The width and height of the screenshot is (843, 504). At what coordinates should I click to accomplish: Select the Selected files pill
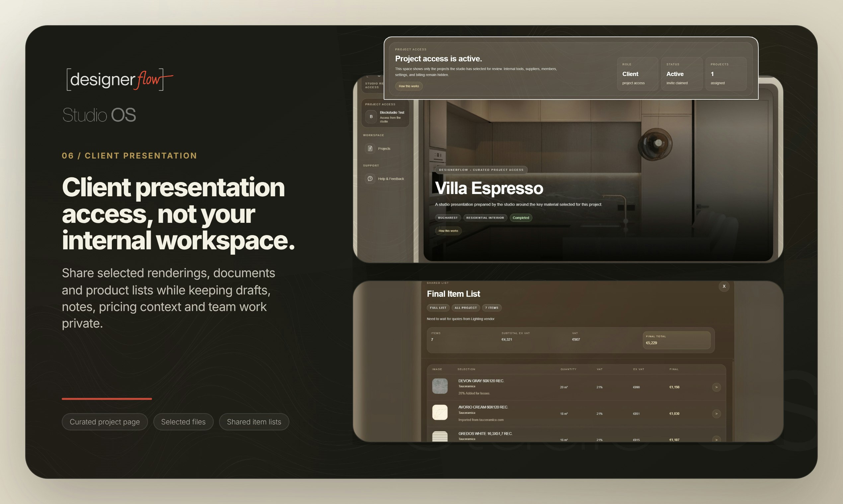click(x=183, y=422)
